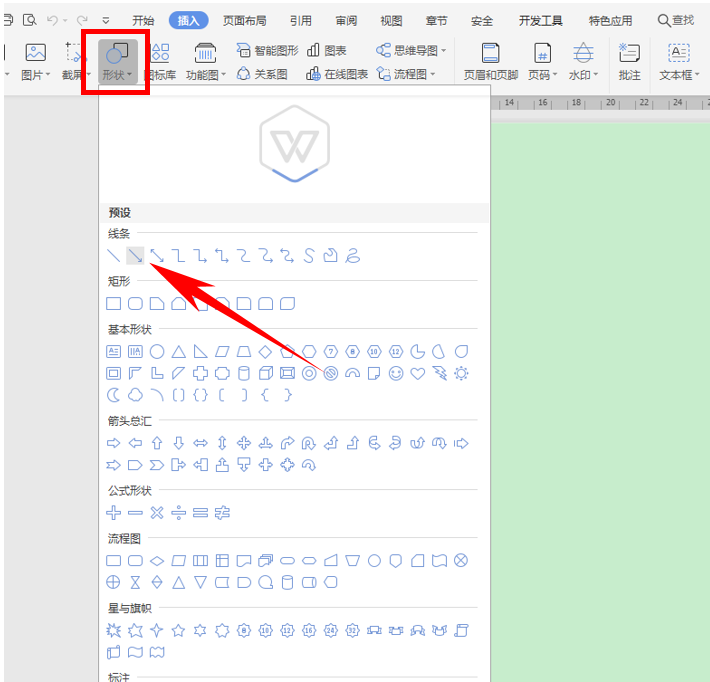Viewport: 710px width, 682px height.
Task: Select the moon shape
Action: pyautogui.click(x=113, y=395)
